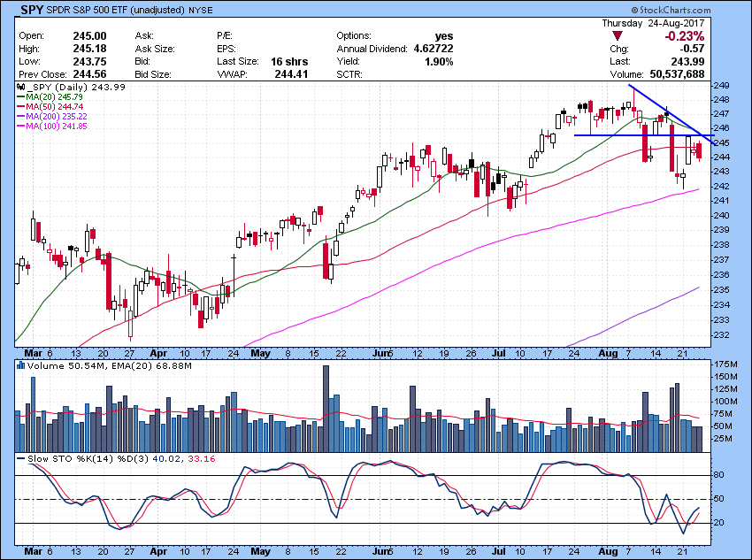Click the 'SPDR S&P 500 ETF (unadjusted)' title

(x=116, y=10)
